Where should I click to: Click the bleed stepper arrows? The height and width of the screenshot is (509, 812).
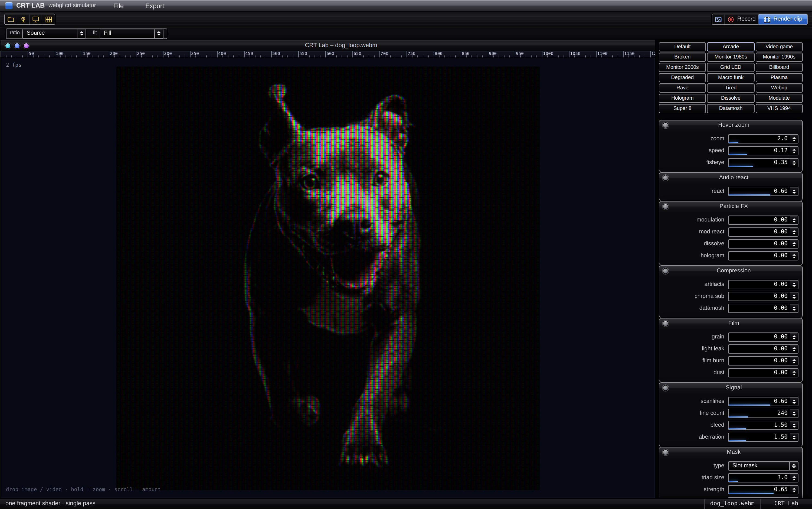point(794,425)
